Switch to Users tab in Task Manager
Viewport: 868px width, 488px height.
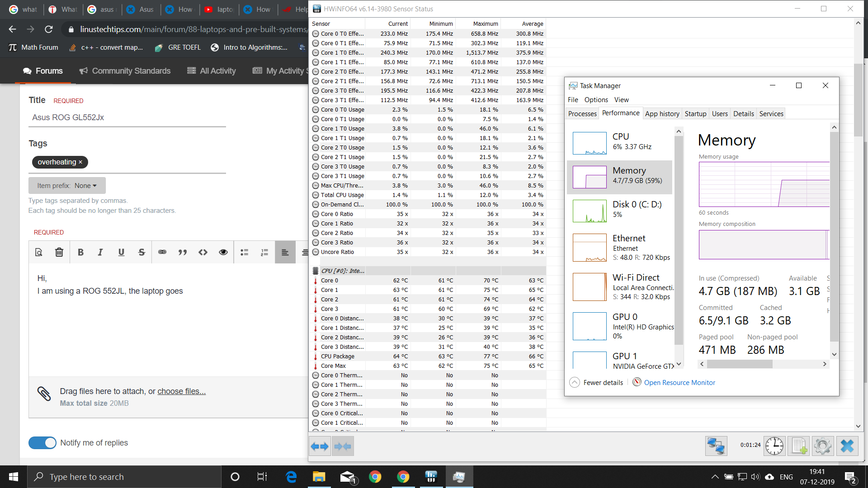(720, 114)
